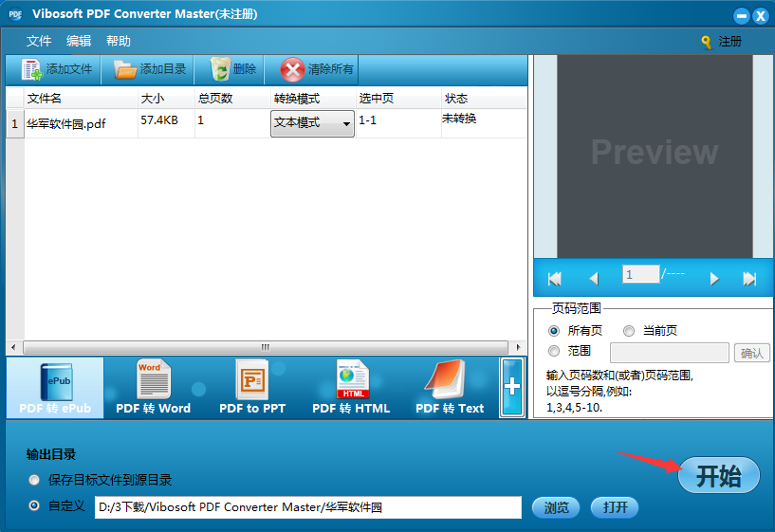Click the horizontal scrollbar thumb
The width and height of the screenshot is (775, 532).
pyautogui.click(x=266, y=347)
